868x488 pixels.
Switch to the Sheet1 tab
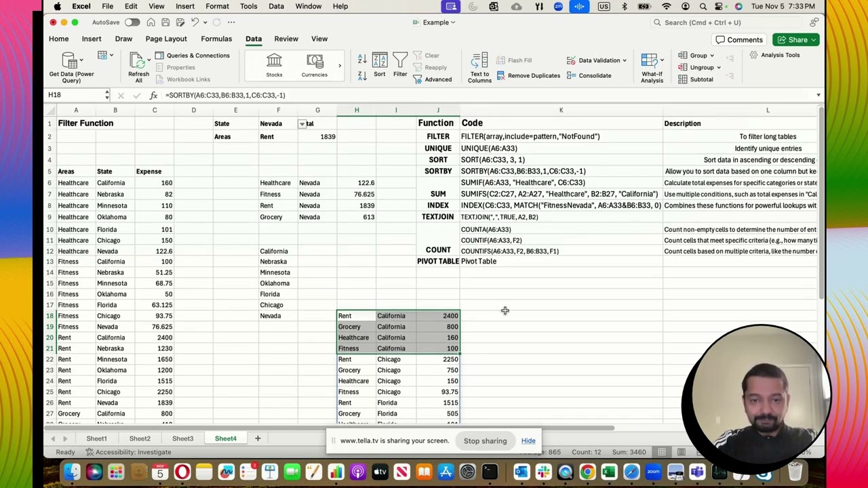[x=96, y=439]
